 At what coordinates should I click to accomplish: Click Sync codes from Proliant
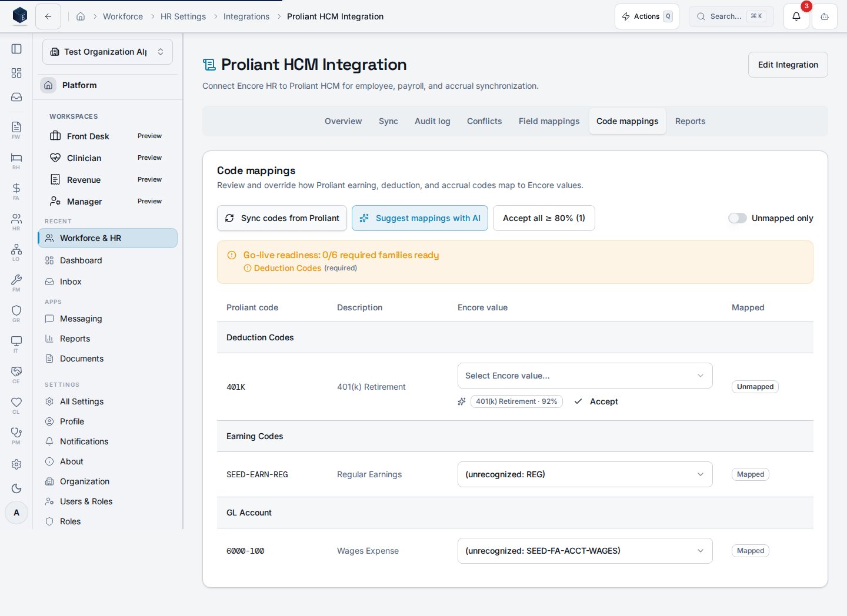coord(282,218)
